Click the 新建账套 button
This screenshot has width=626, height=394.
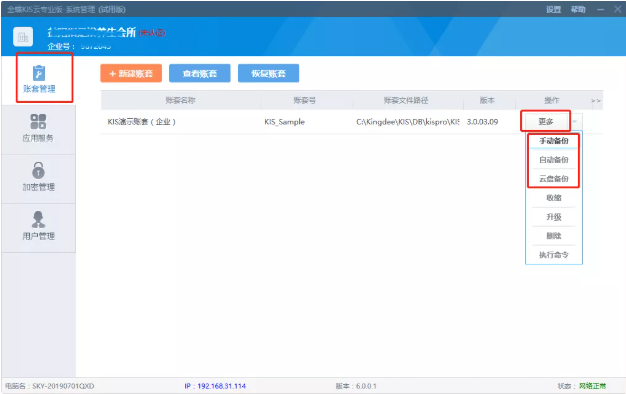coord(131,73)
